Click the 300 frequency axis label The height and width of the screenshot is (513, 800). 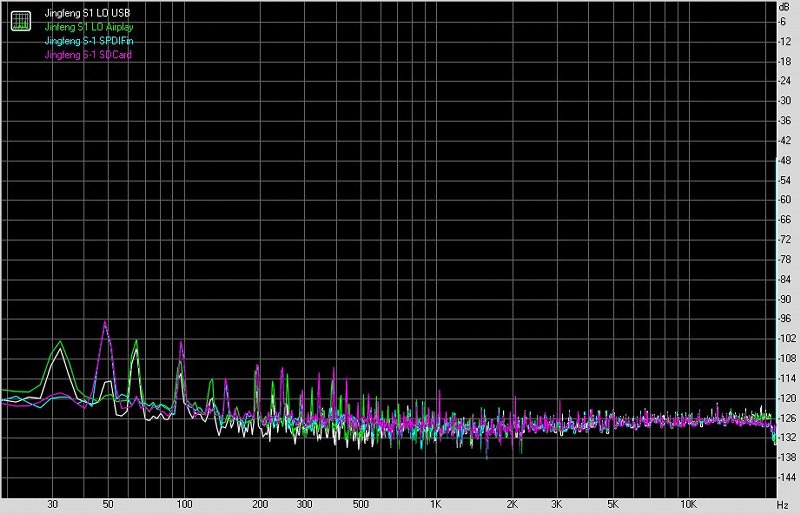coord(305,504)
